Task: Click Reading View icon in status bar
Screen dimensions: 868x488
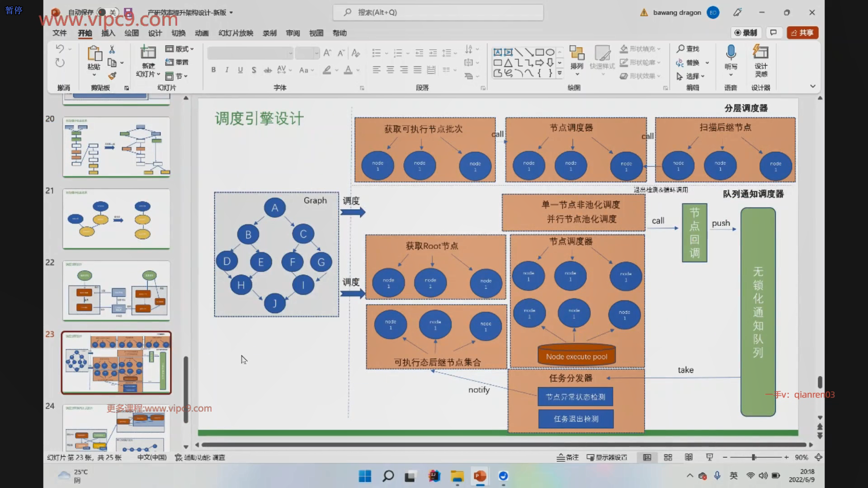Action: (689, 457)
